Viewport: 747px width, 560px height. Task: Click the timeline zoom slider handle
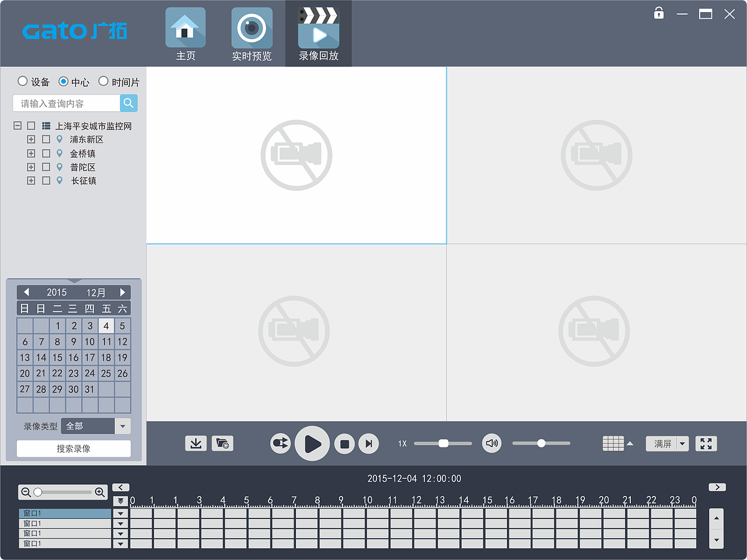38,492
